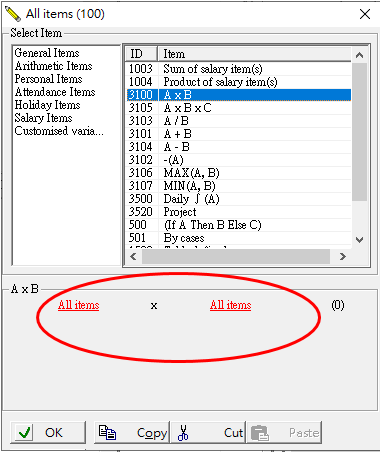Select row 3101 A + B
The width and height of the screenshot is (381, 452).
click(239, 134)
